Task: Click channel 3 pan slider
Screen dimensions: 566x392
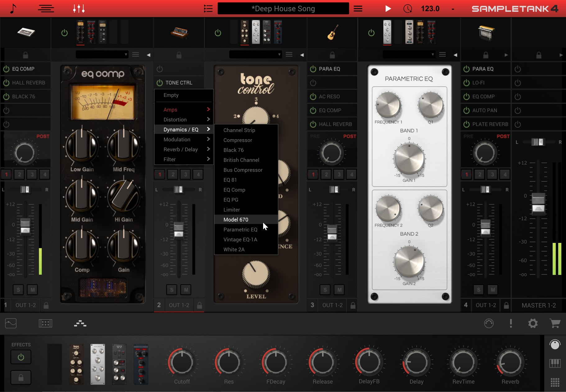Action: (334, 189)
